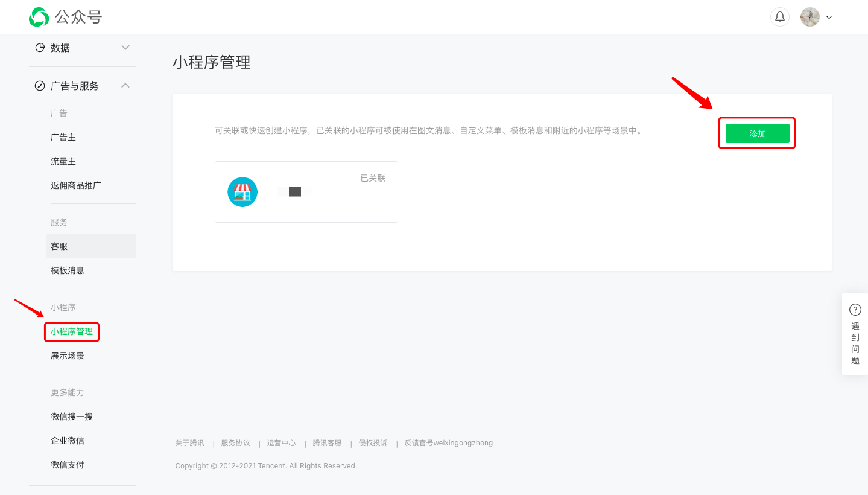
Task: Open the account dropdown arrow next to avatar
Action: (x=829, y=17)
